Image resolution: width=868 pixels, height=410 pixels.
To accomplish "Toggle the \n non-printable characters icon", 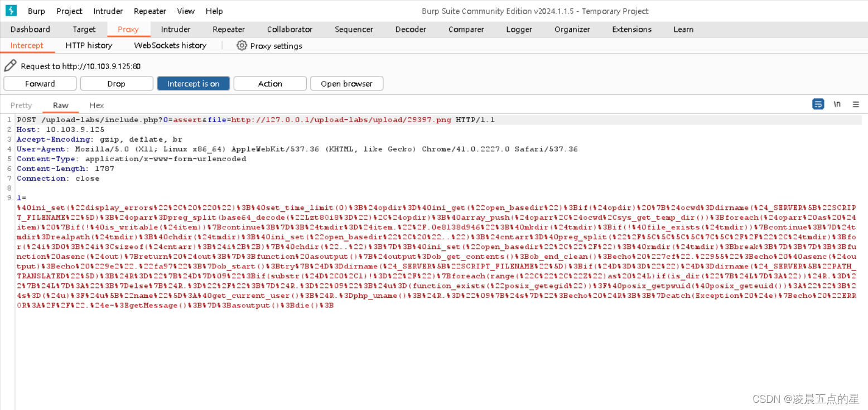I will click(837, 104).
